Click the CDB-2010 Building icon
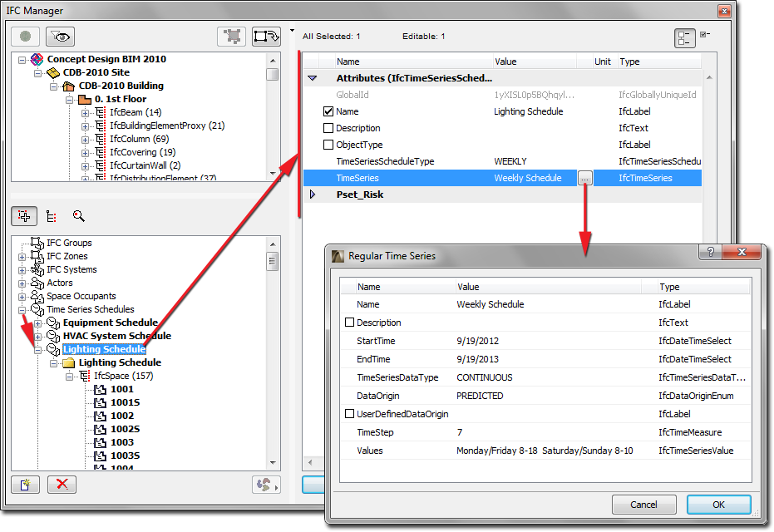The image size is (774, 532). (69, 86)
